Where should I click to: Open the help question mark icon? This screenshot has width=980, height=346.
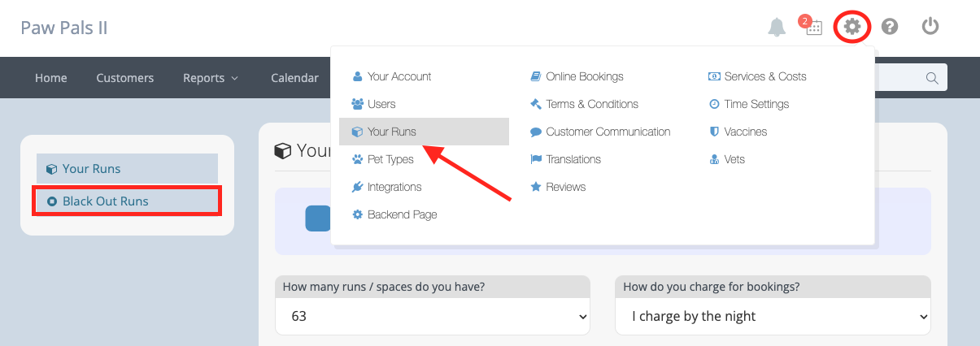click(x=890, y=27)
